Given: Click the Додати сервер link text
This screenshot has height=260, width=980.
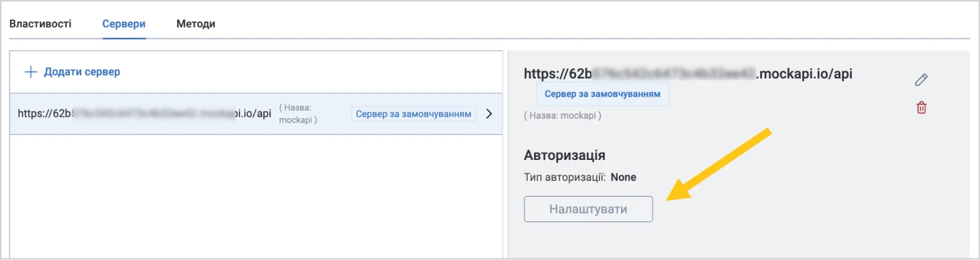Looking at the screenshot, I should (x=82, y=72).
